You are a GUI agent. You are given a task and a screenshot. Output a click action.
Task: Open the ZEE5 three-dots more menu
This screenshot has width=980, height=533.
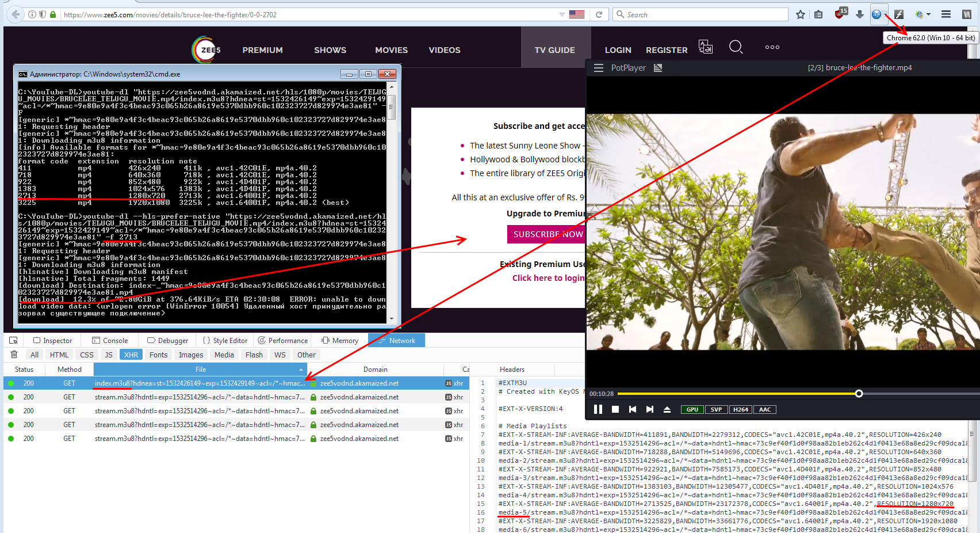click(x=772, y=47)
